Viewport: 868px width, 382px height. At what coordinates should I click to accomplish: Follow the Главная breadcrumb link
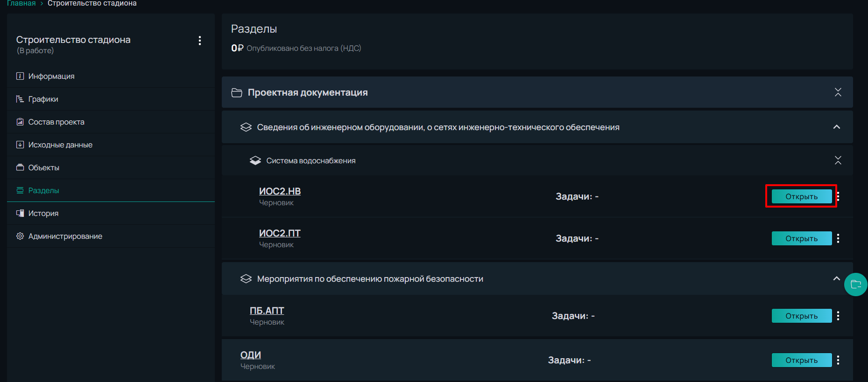click(x=21, y=3)
